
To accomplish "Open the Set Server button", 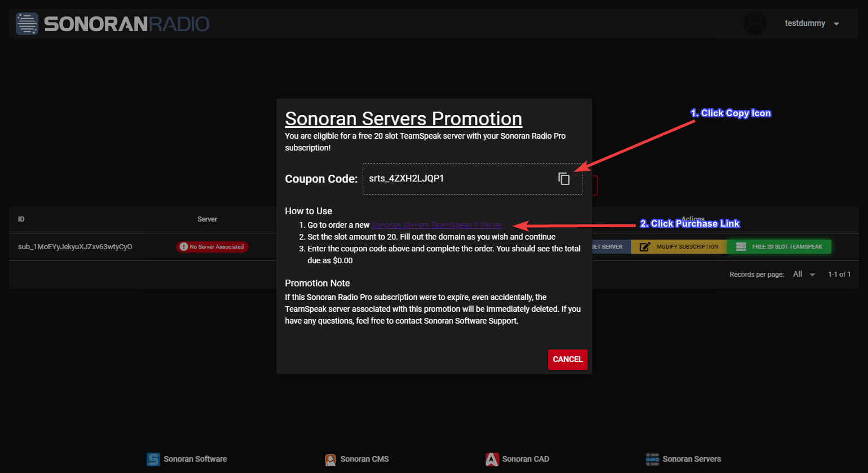I will (x=611, y=247).
